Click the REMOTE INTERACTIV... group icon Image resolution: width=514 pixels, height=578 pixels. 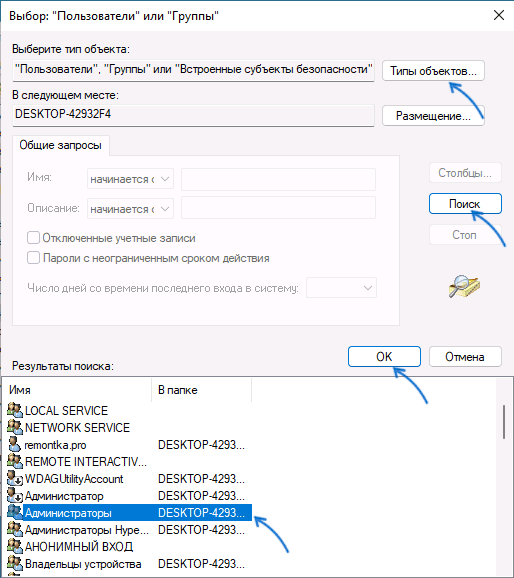15,462
